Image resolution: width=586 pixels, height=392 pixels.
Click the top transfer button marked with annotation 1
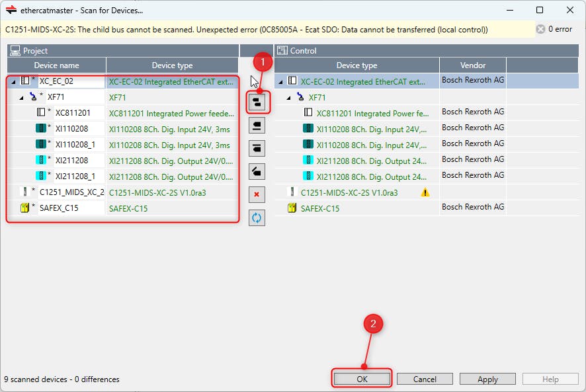(x=257, y=102)
